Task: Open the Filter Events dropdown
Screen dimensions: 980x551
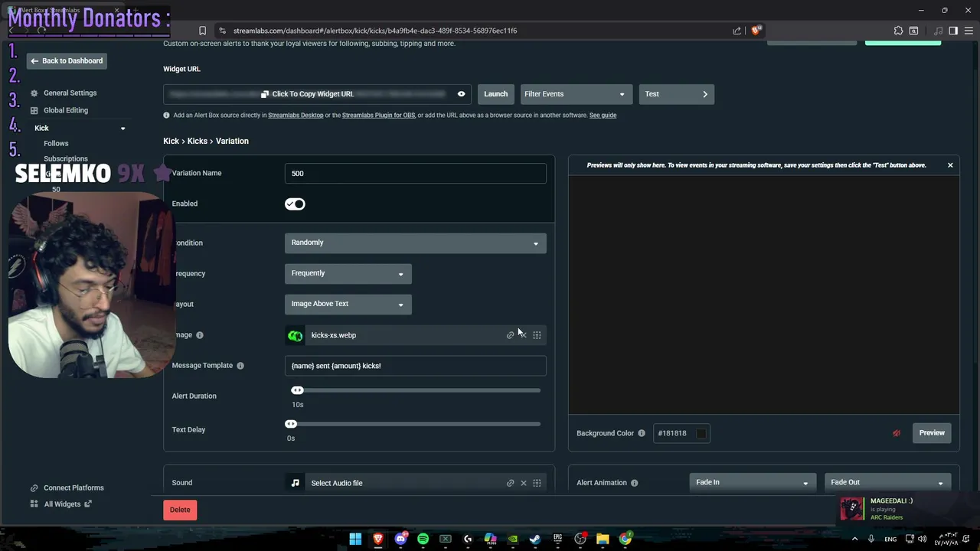Action: tap(576, 94)
